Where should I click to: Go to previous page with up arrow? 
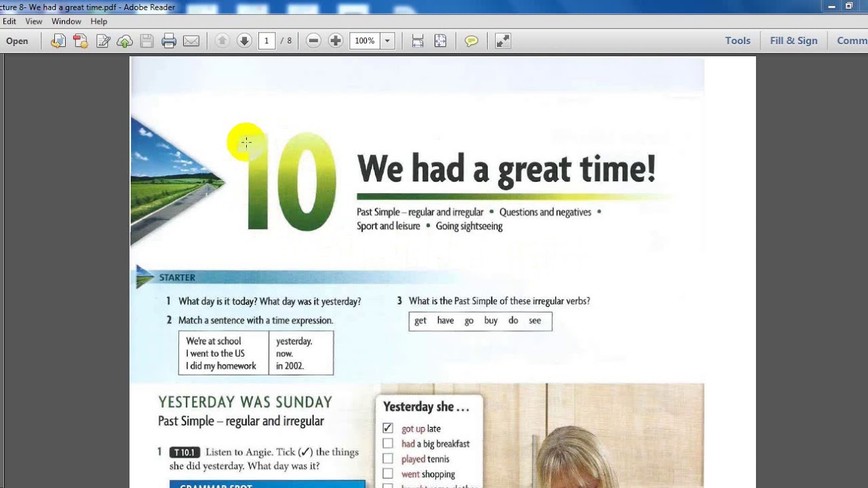[x=222, y=41]
